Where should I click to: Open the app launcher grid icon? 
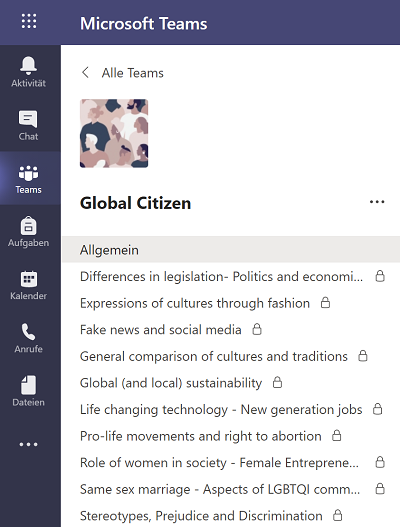29,21
